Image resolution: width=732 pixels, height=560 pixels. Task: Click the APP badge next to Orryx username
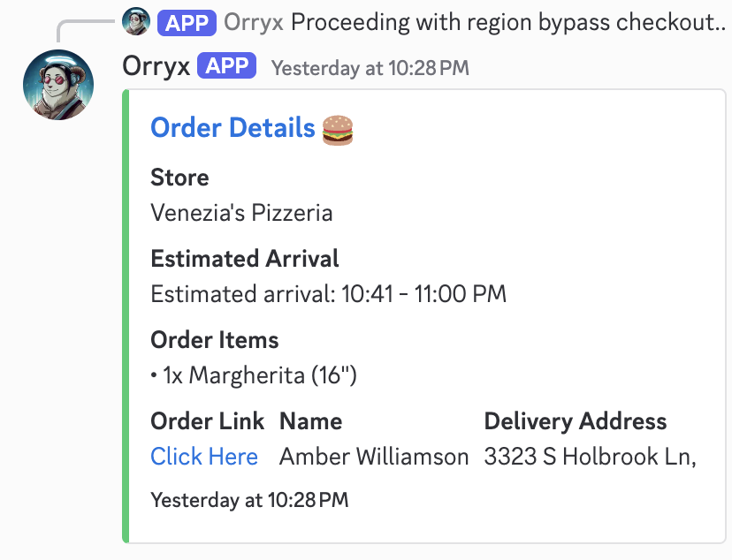(227, 66)
